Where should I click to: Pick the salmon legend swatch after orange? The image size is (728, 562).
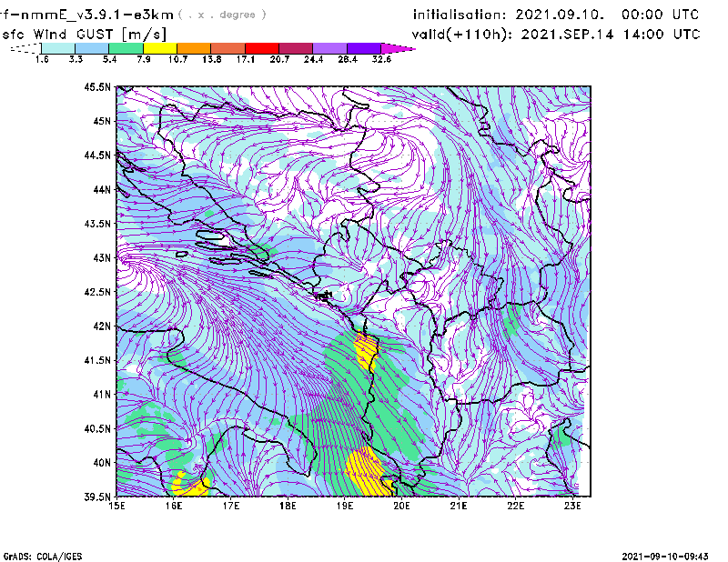click(228, 48)
